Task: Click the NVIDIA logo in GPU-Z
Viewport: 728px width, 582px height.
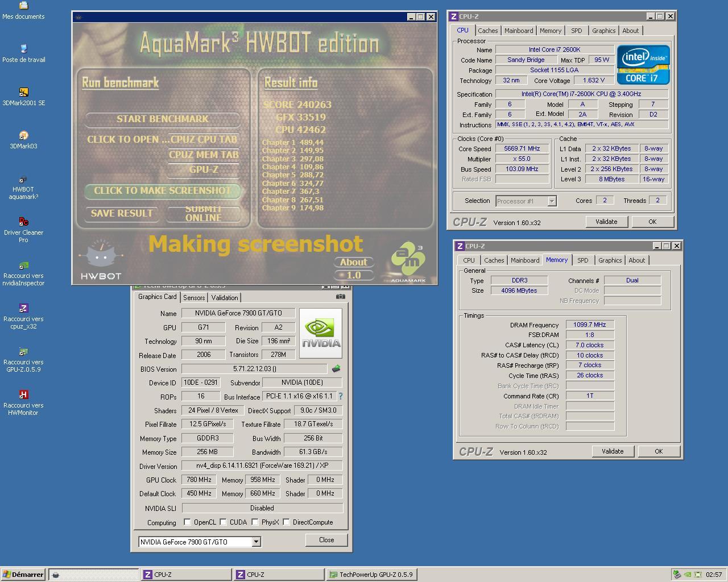Action: coord(321,333)
